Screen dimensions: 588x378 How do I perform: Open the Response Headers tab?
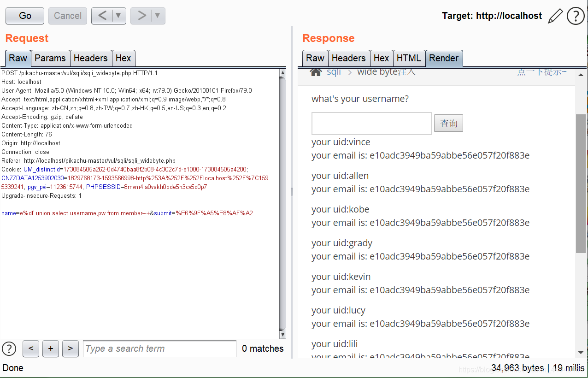pyautogui.click(x=349, y=58)
